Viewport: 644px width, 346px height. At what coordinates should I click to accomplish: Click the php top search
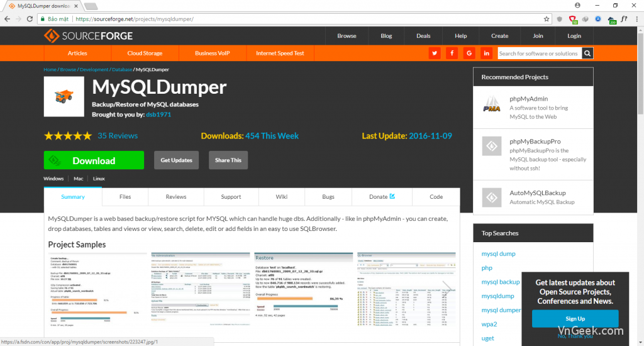pos(487,268)
